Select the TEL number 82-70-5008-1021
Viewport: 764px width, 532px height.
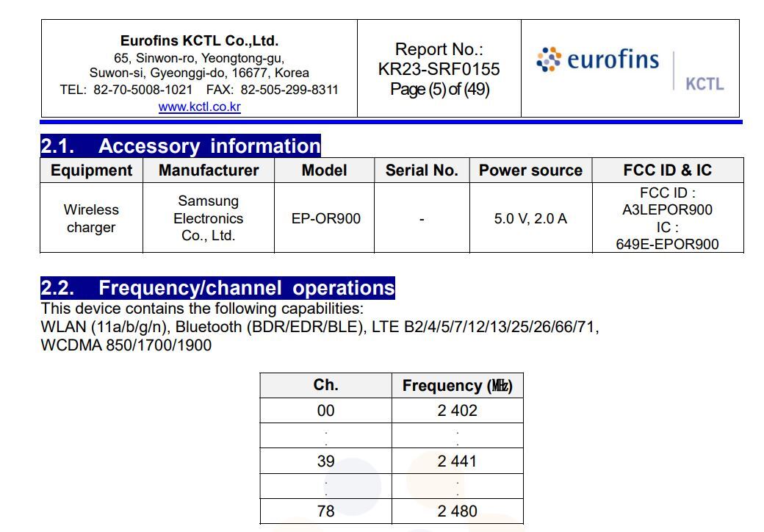click(x=143, y=90)
